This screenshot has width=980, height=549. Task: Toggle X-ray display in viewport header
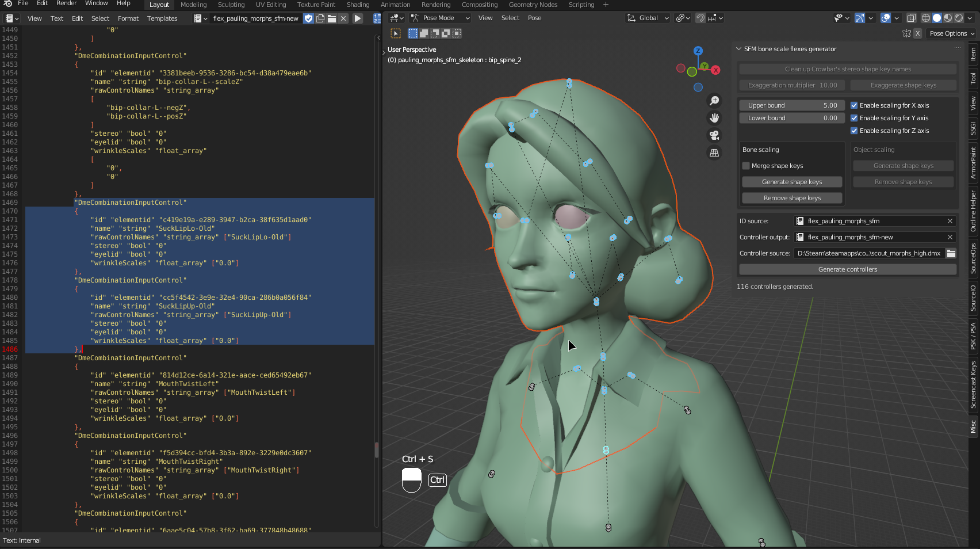[912, 18]
